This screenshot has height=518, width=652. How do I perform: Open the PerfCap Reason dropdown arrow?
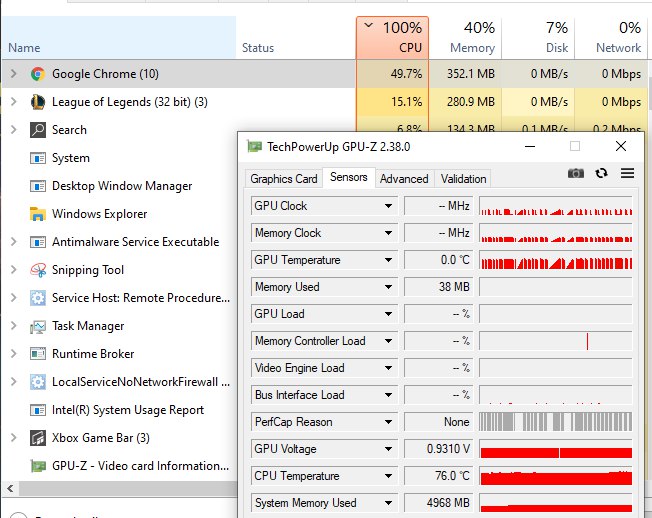[x=388, y=422]
